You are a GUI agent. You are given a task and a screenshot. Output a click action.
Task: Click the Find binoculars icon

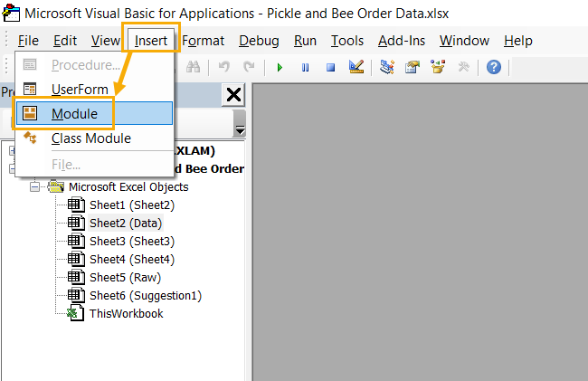click(x=193, y=67)
